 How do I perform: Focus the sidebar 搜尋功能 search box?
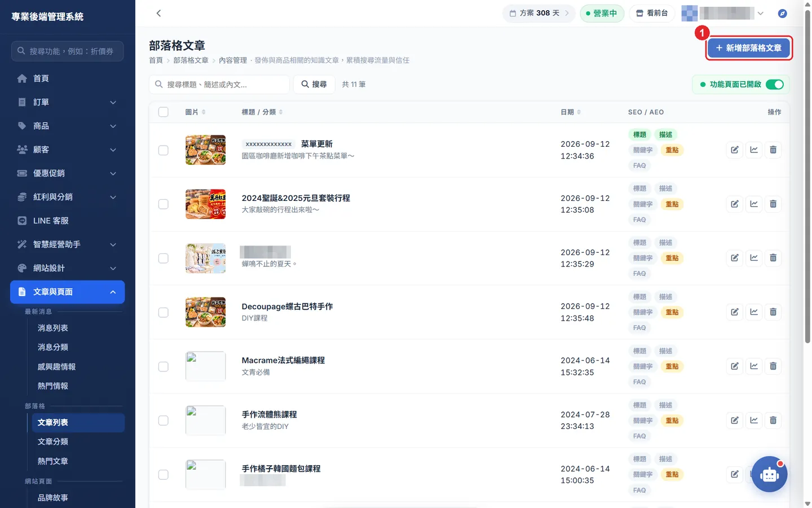(x=67, y=51)
